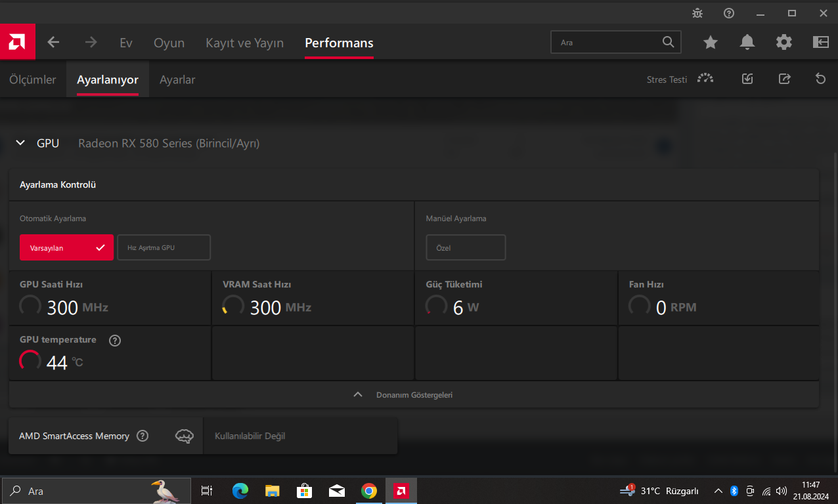Reset tuning with the undo icon
Image resolution: width=838 pixels, height=504 pixels.
820,79
